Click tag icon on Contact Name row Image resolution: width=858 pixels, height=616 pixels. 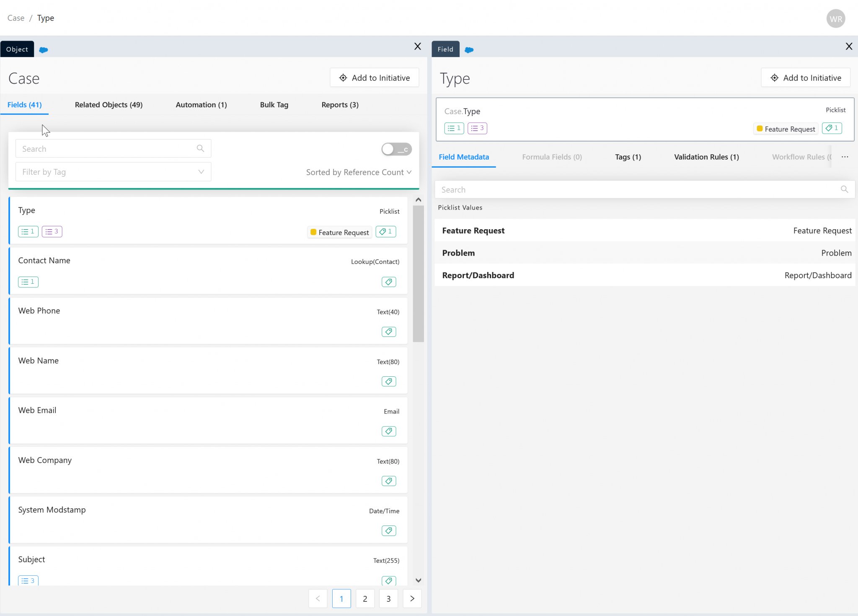[x=388, y=282]
